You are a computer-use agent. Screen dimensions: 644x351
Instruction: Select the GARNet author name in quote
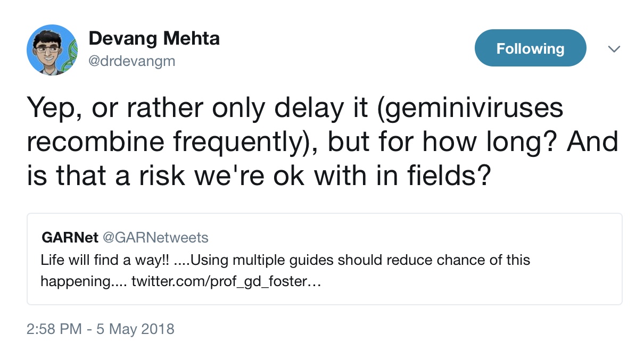pyautogui.click(x=70, y=237)
